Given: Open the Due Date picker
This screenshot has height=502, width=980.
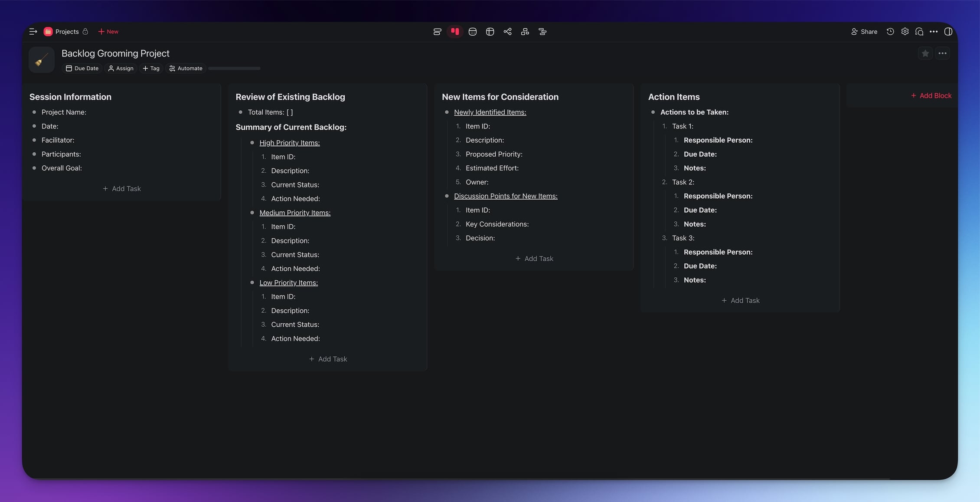Looking at the screenshot, I should click(x=82, y=69).
